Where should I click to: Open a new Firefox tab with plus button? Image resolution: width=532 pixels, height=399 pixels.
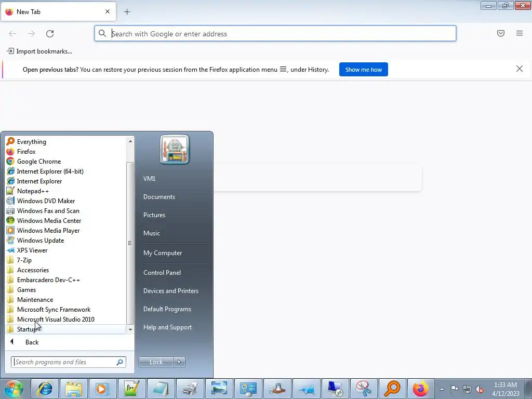click(127, 12)
